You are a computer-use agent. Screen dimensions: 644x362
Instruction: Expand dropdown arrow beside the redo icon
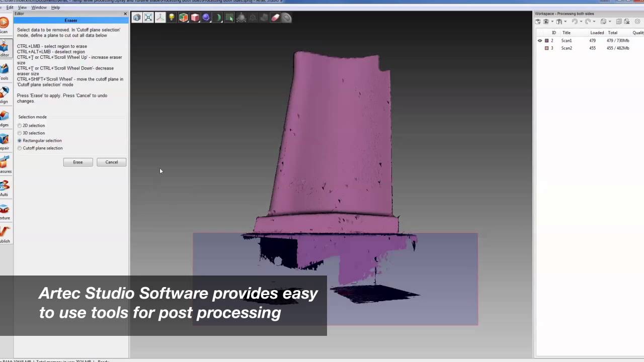[x=594, y=22]
